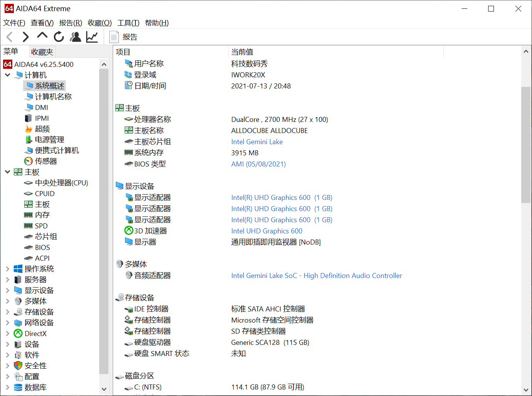Image resolution: width=532 pixels, height=396 pixels.
Task: Collapse the 计算机 tree node
Action: tap(8, 75)
